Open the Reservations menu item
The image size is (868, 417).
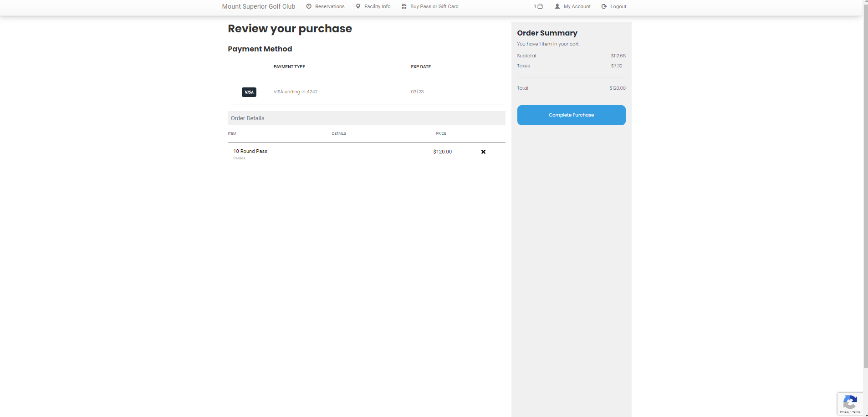(330, 6)
